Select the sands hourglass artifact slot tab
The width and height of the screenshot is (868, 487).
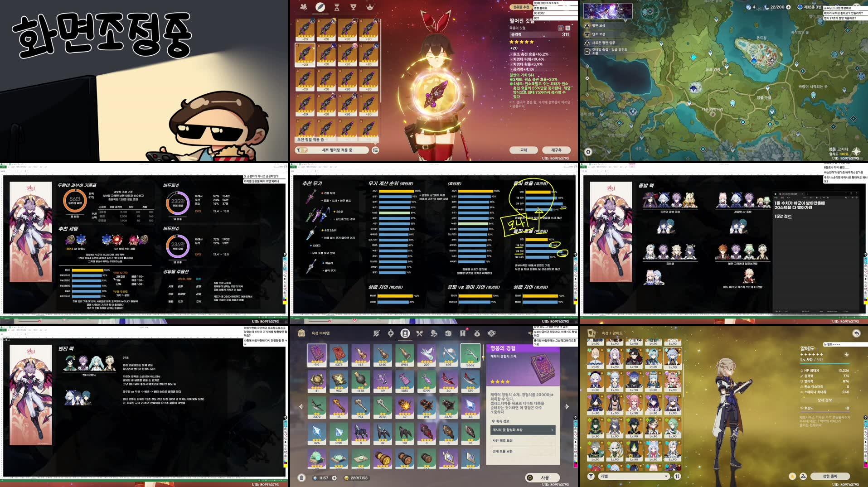(x=336, y=7)
